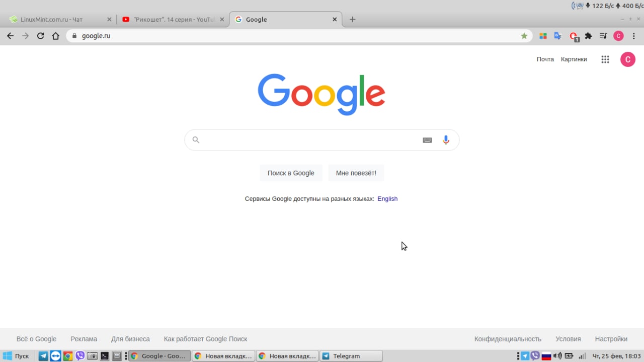Image resolution: width=644 pixels, height=362 pixels.
Task: Open the Условия footer link
Action: 568,339
